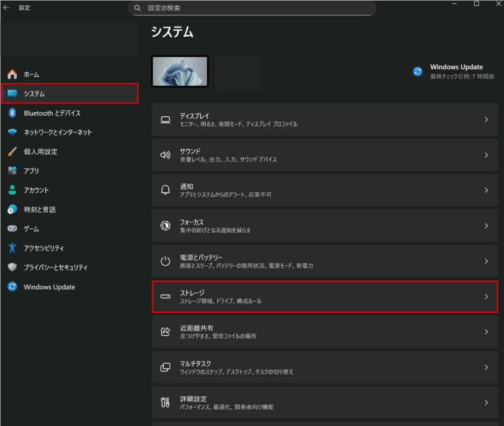Expand ストレージ settings using its chevron
504x426 pixels.
pos(486,296)
